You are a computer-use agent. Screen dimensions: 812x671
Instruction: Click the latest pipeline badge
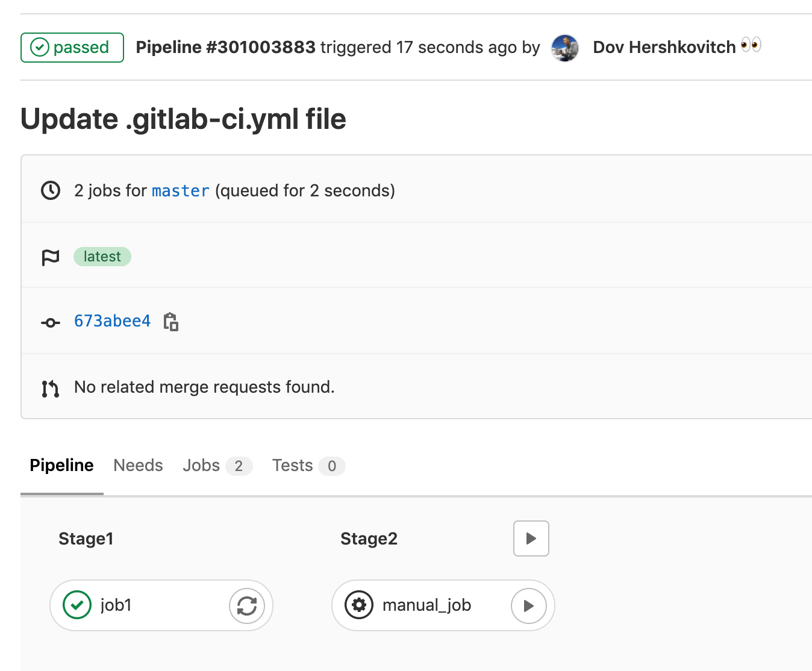tap(102, 257)
